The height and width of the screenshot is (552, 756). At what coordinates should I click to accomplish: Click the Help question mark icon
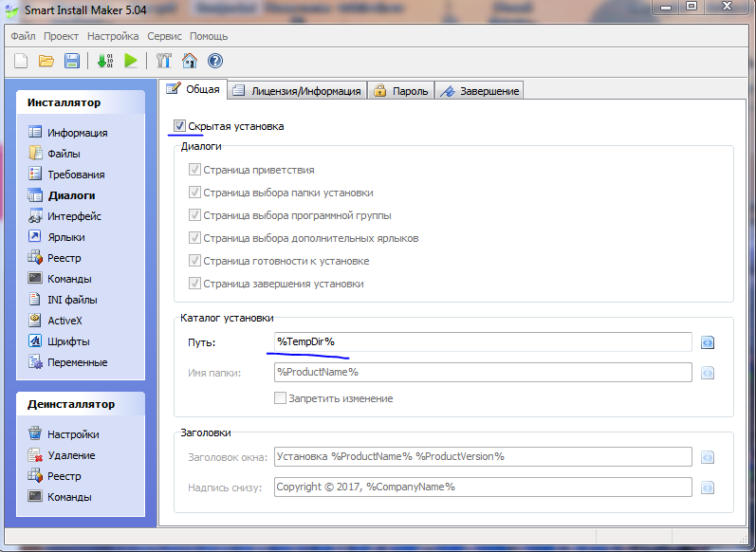214,61
